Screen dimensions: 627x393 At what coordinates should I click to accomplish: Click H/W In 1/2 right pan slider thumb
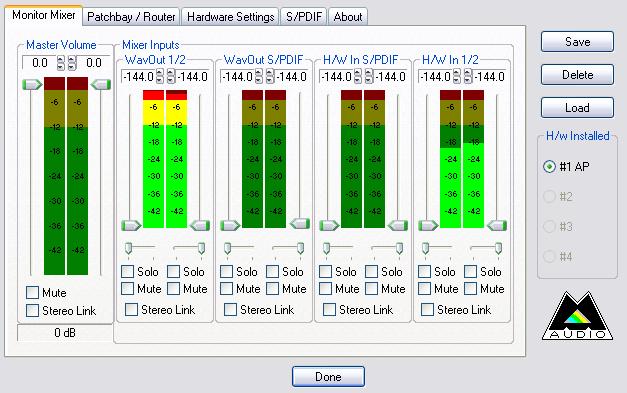pyautogui.click(x=498, y=248)
